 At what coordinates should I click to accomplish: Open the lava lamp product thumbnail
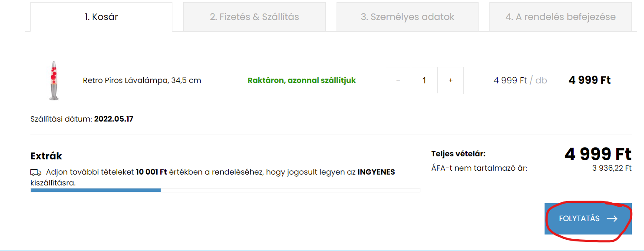[x=53, y=81]
